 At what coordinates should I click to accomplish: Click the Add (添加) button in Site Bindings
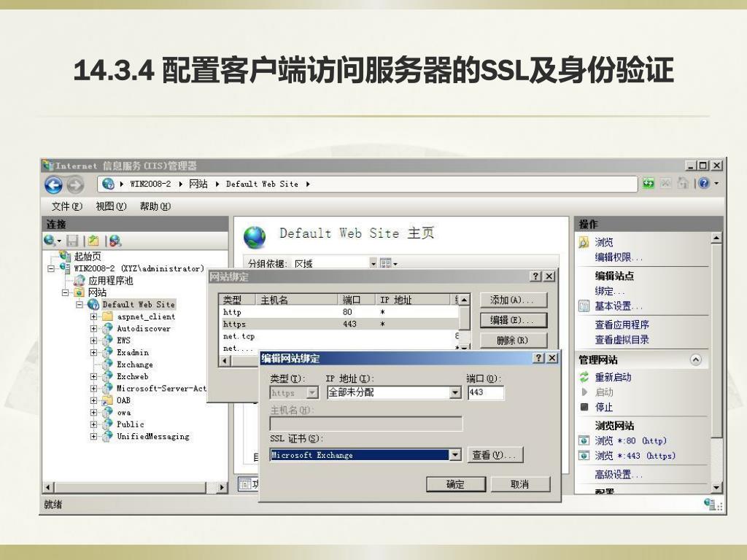513,300
